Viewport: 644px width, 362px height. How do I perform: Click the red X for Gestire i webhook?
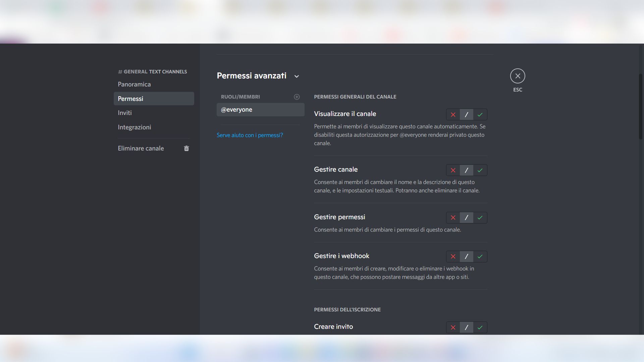453,256
